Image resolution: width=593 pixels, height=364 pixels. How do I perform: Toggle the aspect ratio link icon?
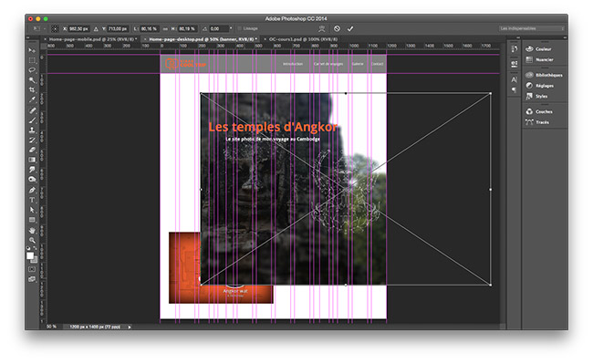pos(165,28)
